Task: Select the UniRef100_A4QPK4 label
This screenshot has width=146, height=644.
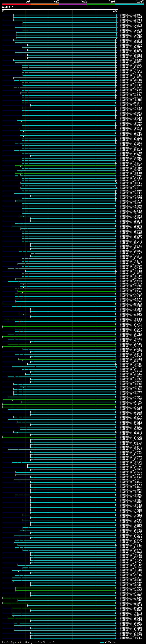Action: [x=131, y=271]
